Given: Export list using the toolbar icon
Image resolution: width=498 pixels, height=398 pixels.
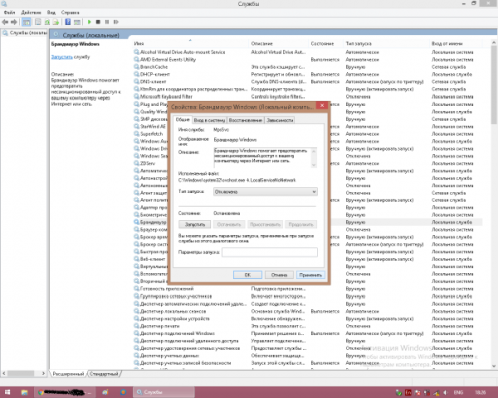Looking at the screenshot, I should 56,22.
